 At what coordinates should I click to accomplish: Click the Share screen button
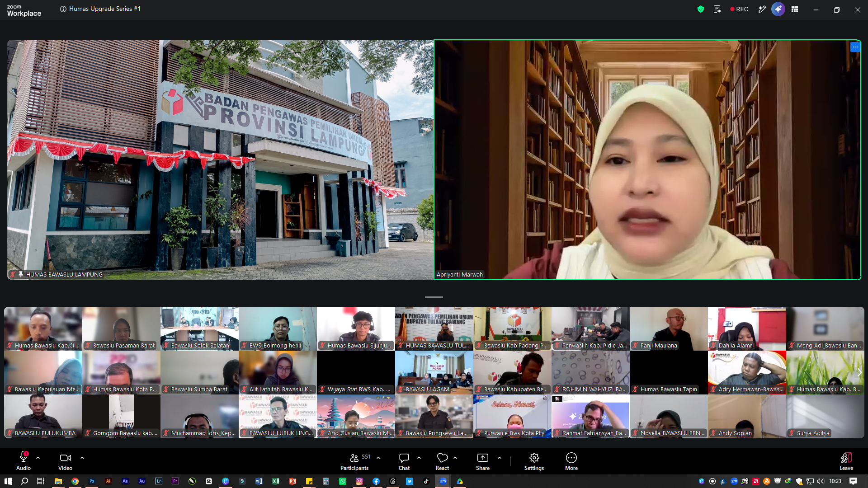(x=483, y=461)
